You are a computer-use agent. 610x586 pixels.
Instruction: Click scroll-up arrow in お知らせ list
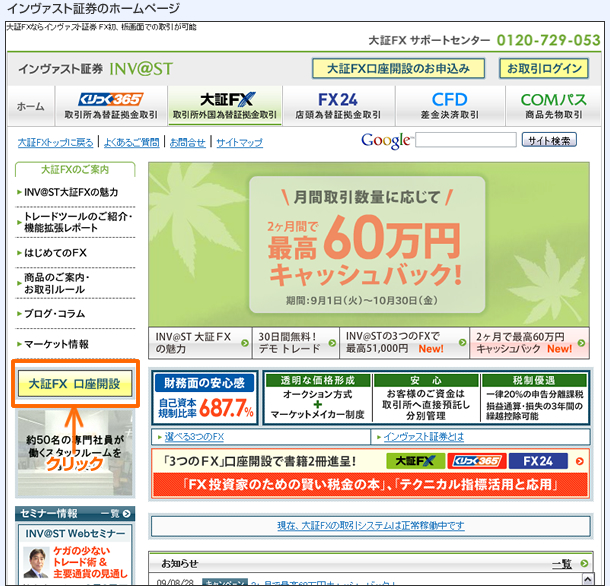587,579
